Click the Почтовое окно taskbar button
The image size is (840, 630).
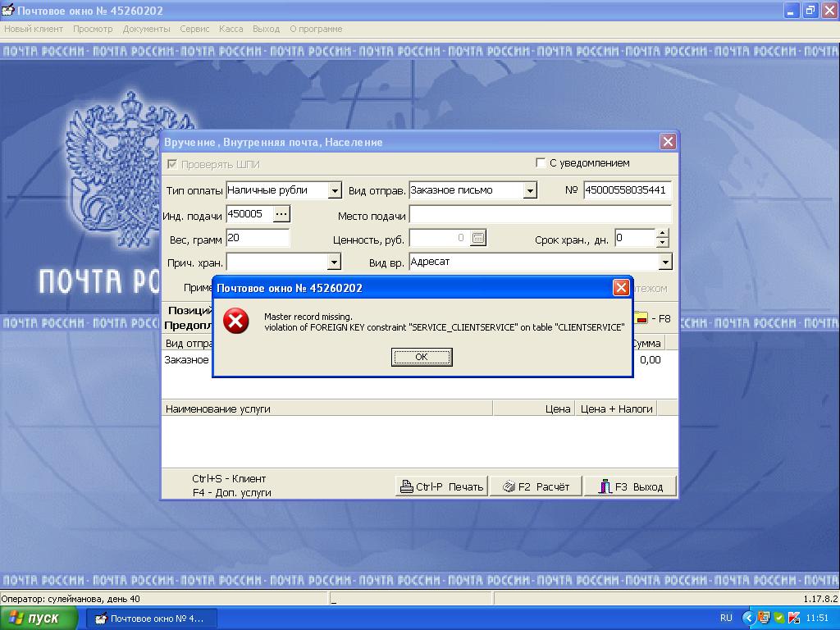[x=152, y=619]
